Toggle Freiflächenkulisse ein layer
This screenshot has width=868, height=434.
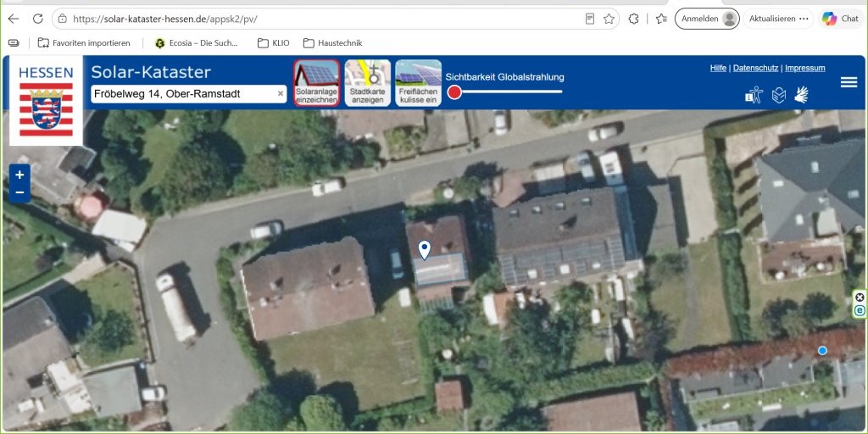point(419,83)
